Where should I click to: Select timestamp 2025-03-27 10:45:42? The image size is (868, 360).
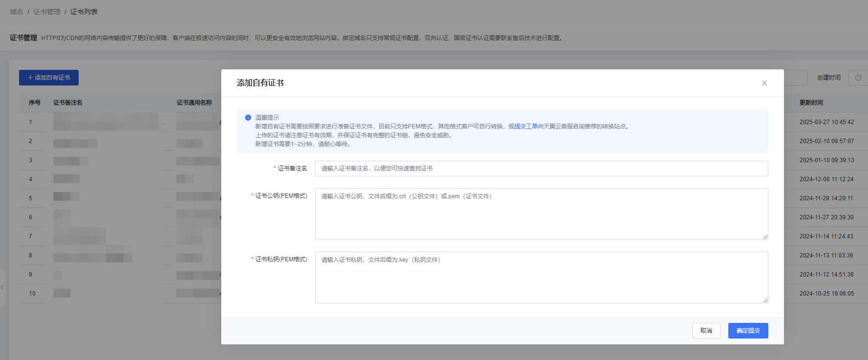(x=827, y=122)
